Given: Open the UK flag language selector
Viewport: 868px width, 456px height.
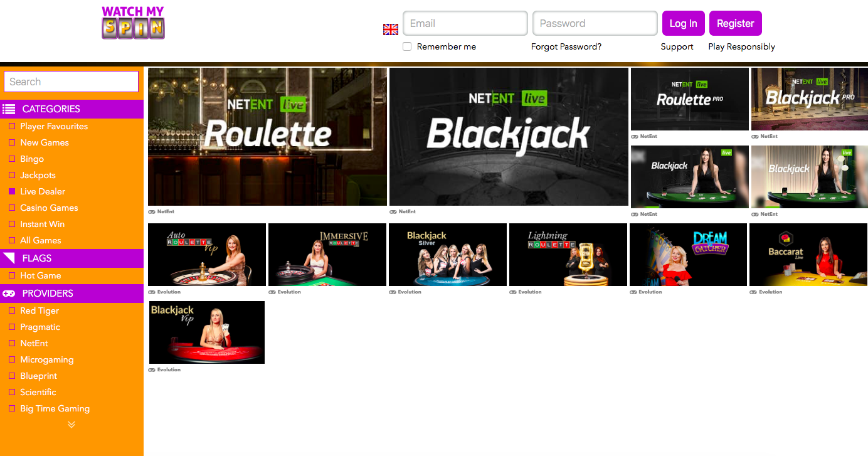Looking at the screenshot, I should coord(391,29).
